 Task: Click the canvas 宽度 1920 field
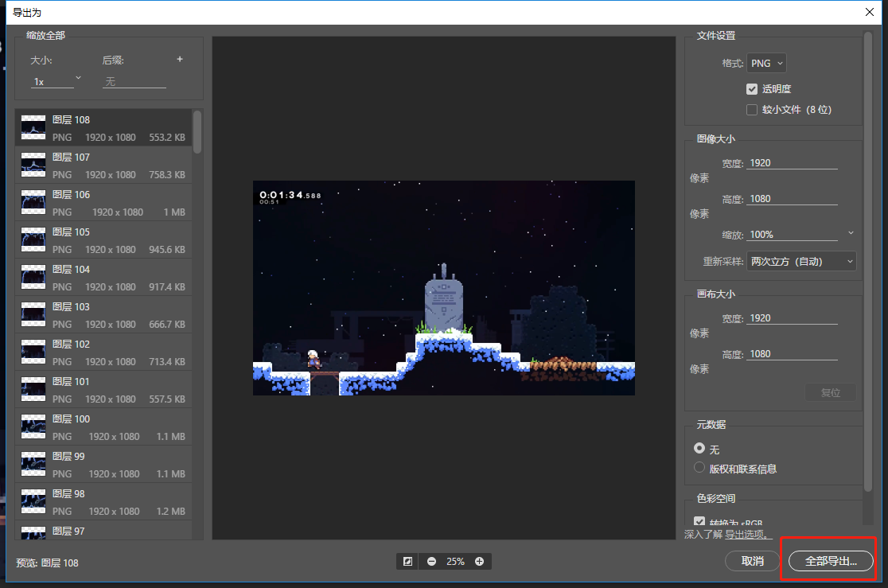(792, 317)
